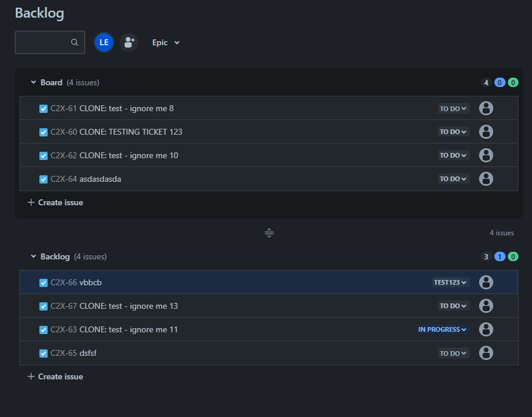This screenshot has width=532, height=417.
Task: Uncheck the C2X-61 issue checkbox
Action: click(43, 108)
